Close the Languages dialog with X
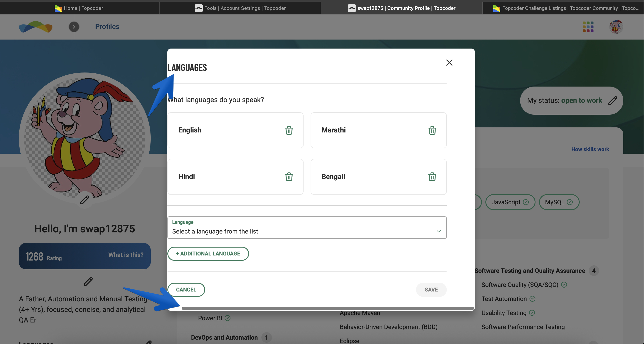 449,63
